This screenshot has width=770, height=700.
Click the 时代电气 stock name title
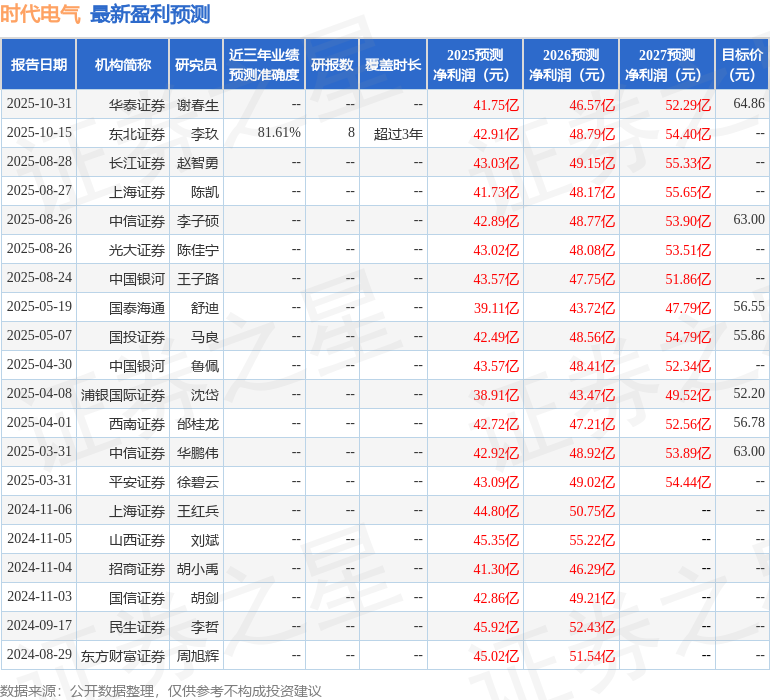[x=41, y=14]
